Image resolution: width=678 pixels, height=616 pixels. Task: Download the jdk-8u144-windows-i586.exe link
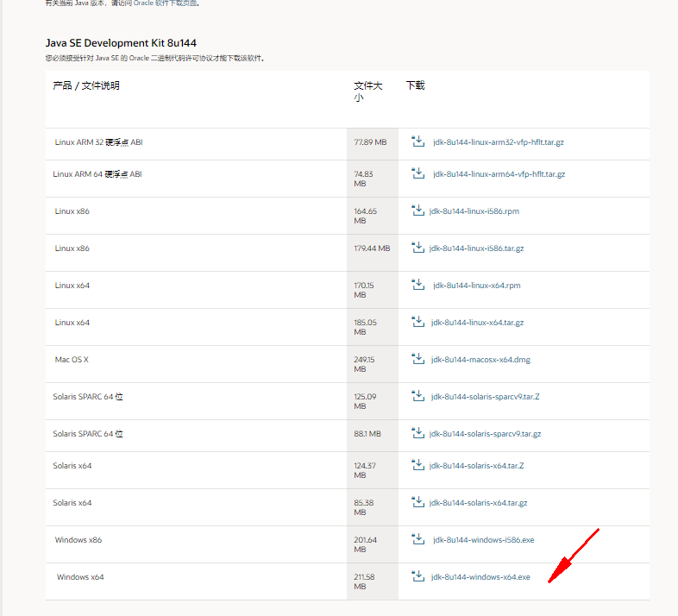coord(483,540)
